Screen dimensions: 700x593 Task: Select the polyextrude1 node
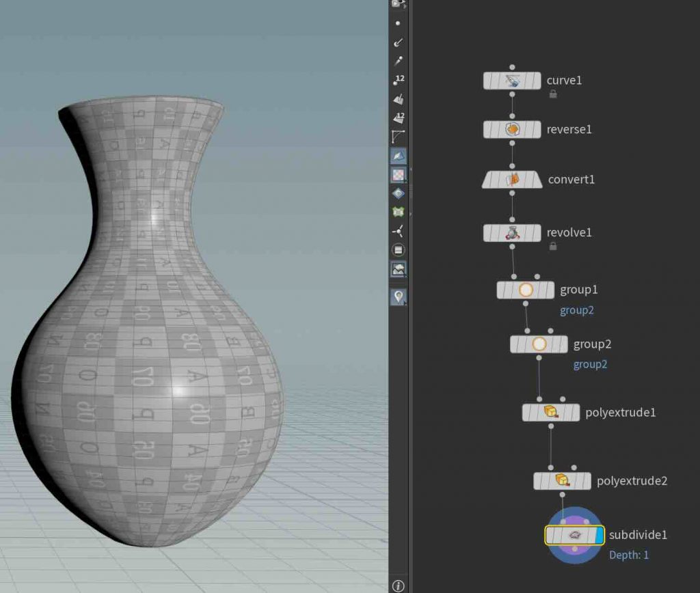(551, 413)
